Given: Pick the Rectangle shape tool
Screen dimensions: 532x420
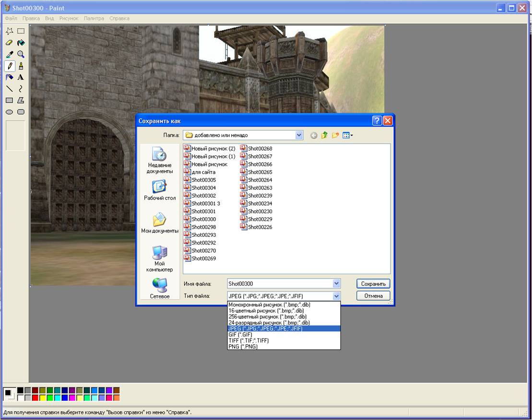Looking at the screenshot, I should click(x=10, y=100).
